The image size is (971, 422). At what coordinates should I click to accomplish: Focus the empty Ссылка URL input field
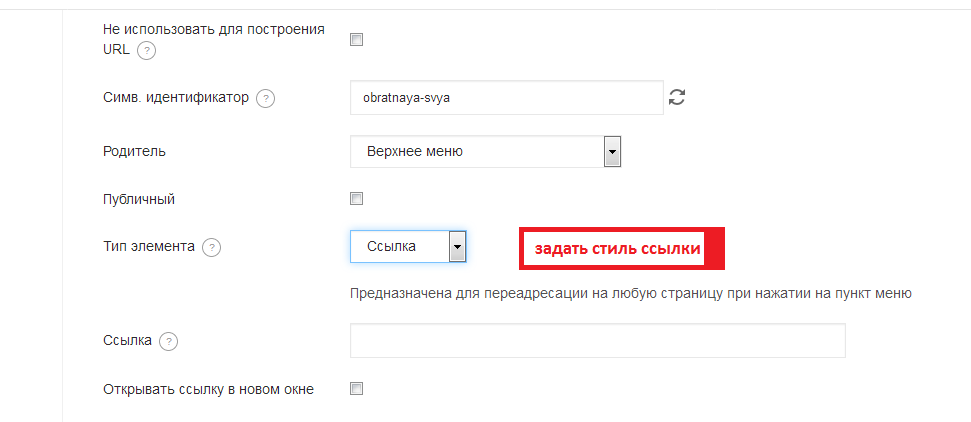[597, 340]
